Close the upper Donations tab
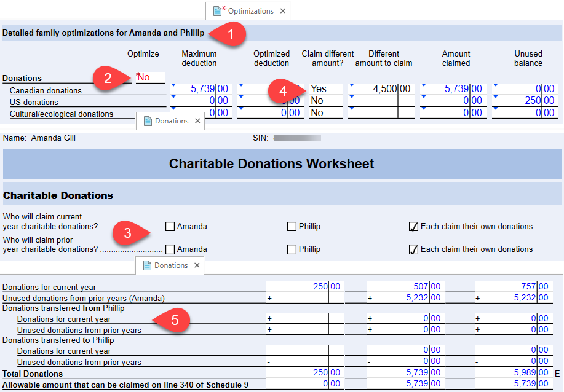The height and width of the screenshot is (392, 564). coord(197,121)
